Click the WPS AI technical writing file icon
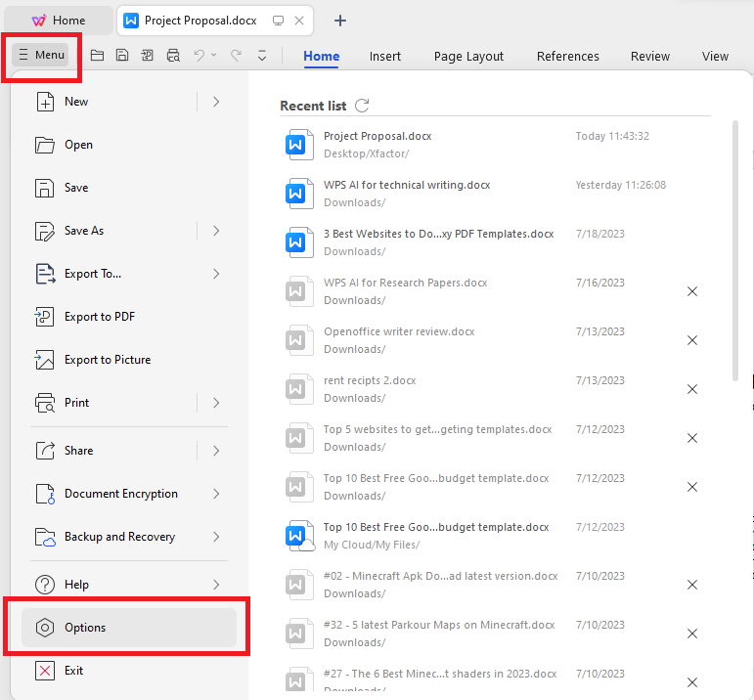This screenshot has width=754, height=700. coord(297,194)
